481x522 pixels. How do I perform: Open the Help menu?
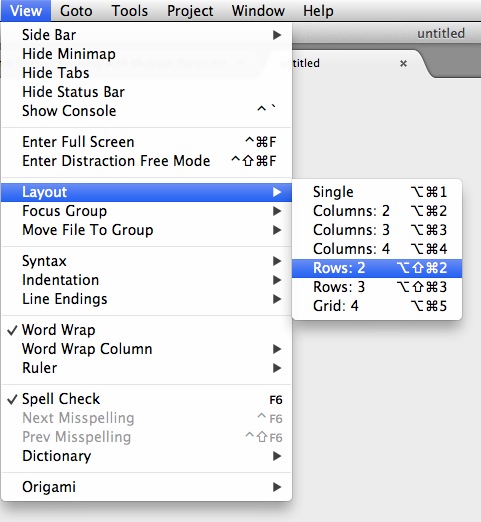tap(318, 11)
